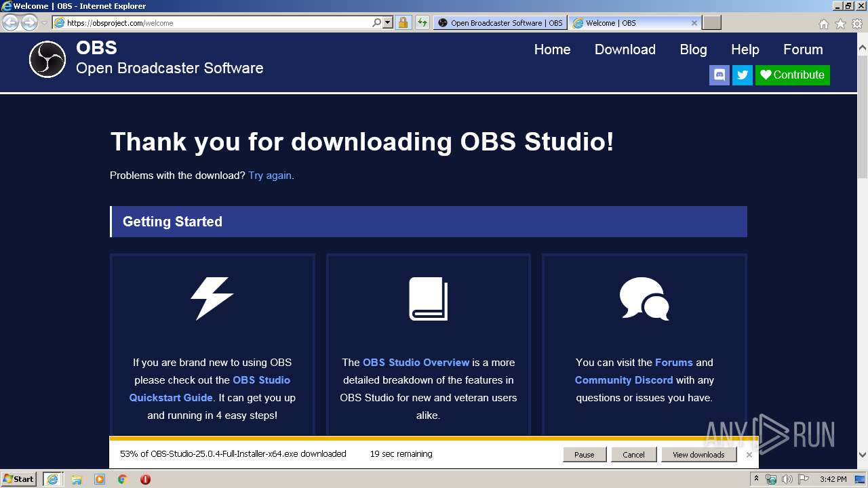Screen dimensions: 868x488
Task: Open the OBS Studio Overview link
Action: coord(416,363)
